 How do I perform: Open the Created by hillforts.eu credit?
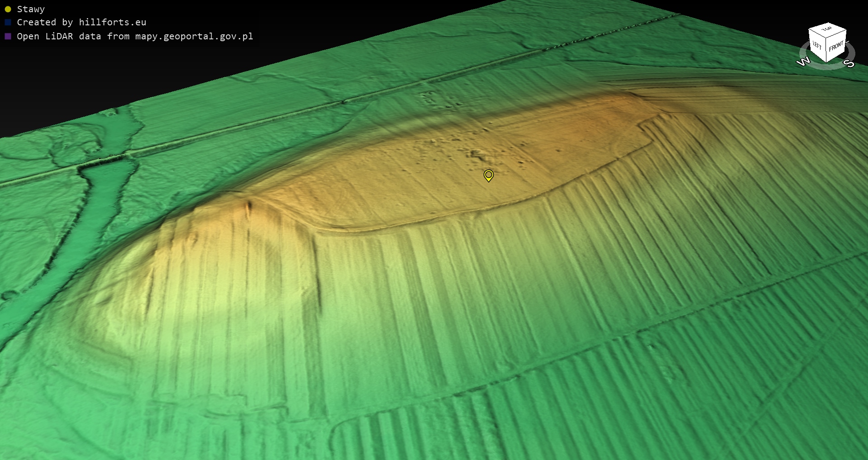[81, 22]
